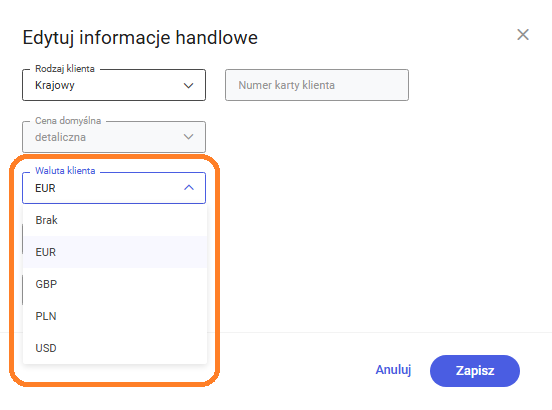This screenshot has width=552, height=410.
Task: Select USD from the currency list
Action: coord(115,348)
